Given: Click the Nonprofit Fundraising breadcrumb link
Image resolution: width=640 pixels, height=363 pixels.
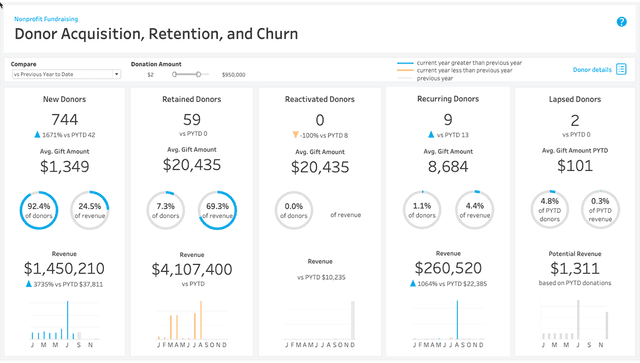Looking at the screenshot, I should (x=46, y=19).
